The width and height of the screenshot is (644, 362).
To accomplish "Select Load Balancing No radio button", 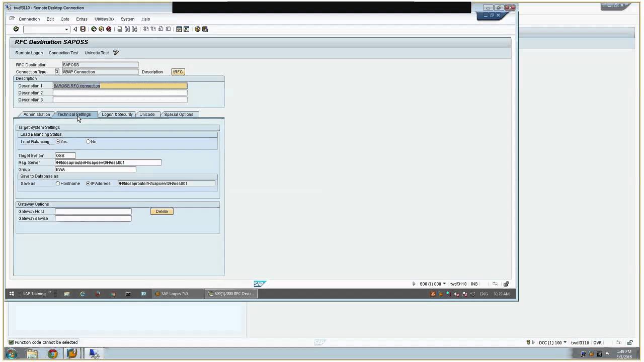I will pyautogui.click(x=88, y=142).
